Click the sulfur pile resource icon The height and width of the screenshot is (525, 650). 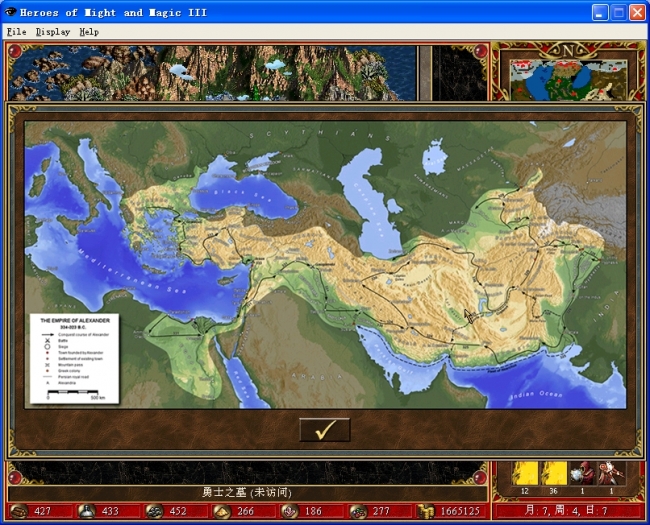coord(222,511)
